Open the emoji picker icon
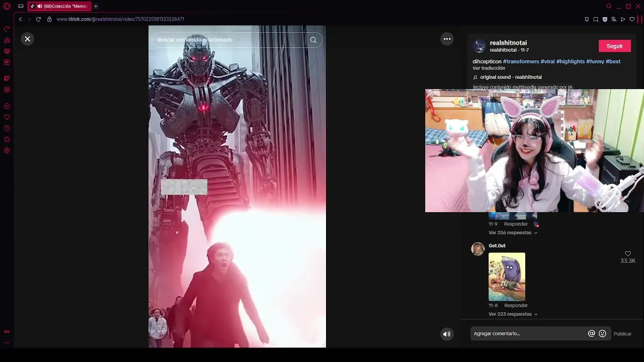This screenshot has height=362, width=644. (x=602, y=333)
